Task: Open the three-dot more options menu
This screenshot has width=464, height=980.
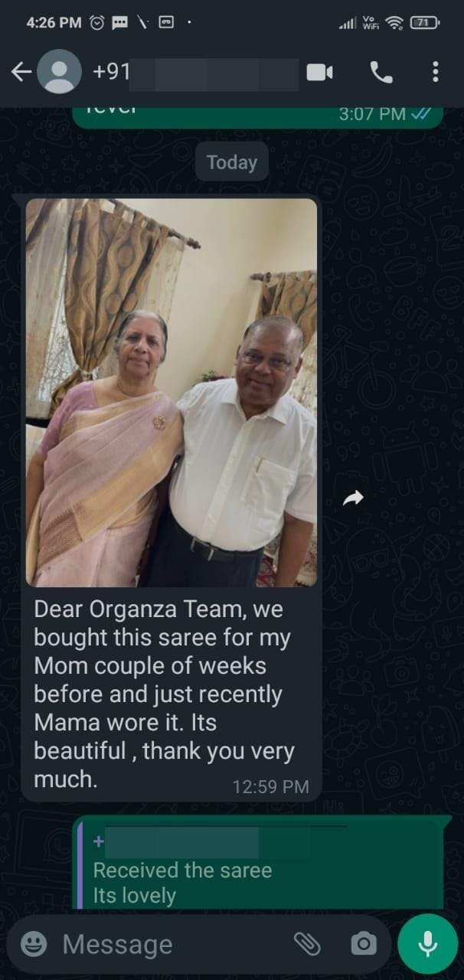Action: tap(435, 72)
